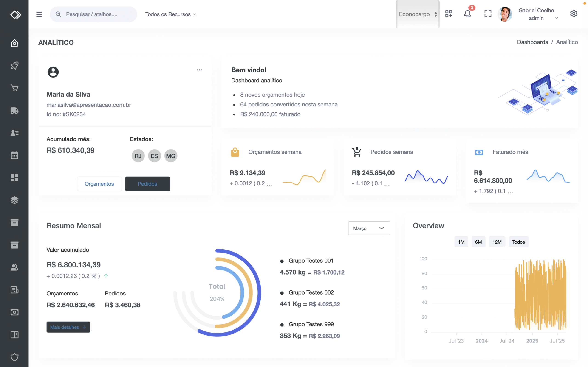Expand the Todos os Recursos dropdown
Screen dimensions: 588x367
[x=171, y=14]
